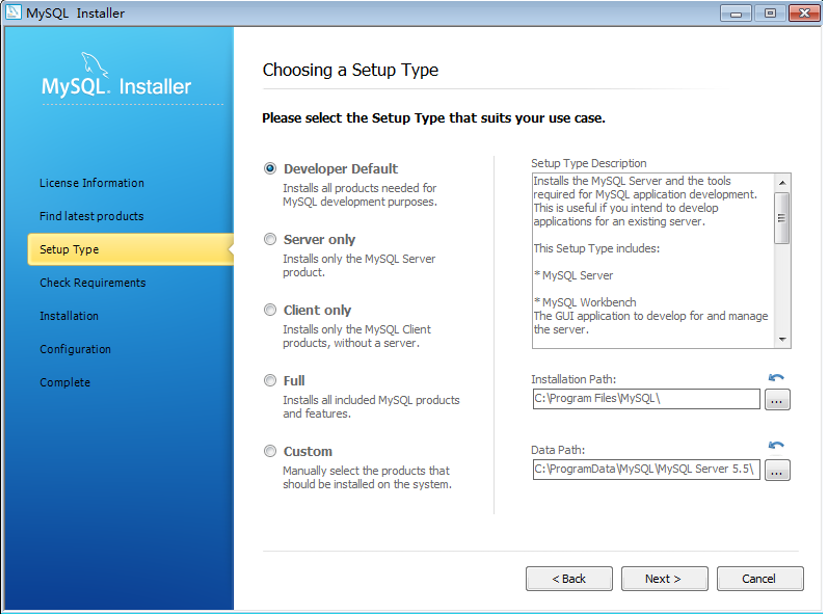Click the 'Setup Type Description' label
823x615 pixels.
[589, 163]
